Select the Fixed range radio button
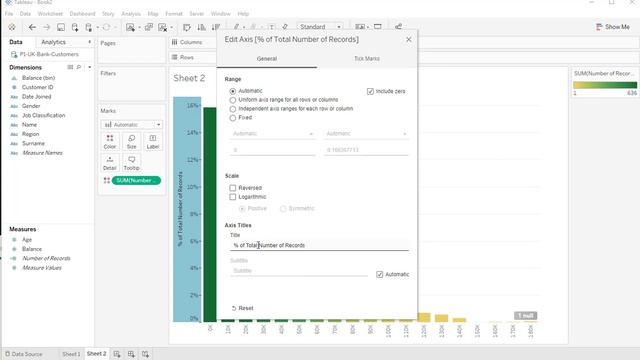The height and width of the screenshot is (360, 640). tap(233, 118)
